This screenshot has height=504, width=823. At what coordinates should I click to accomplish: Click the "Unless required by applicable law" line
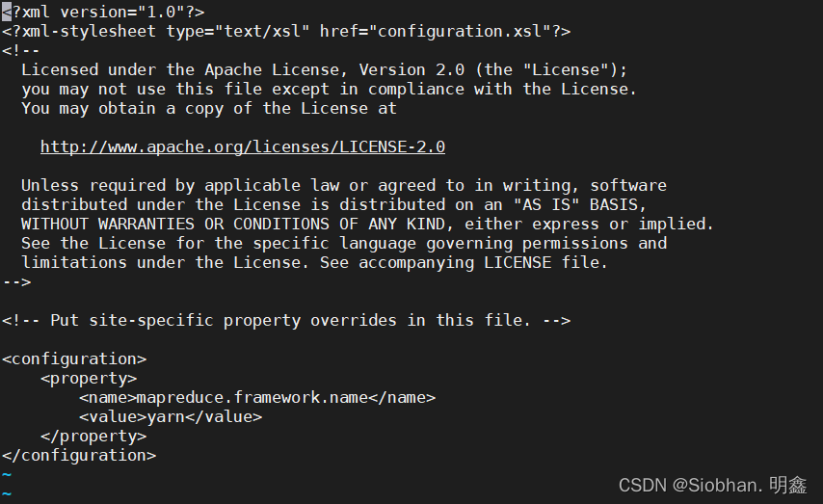coord(343,186)
